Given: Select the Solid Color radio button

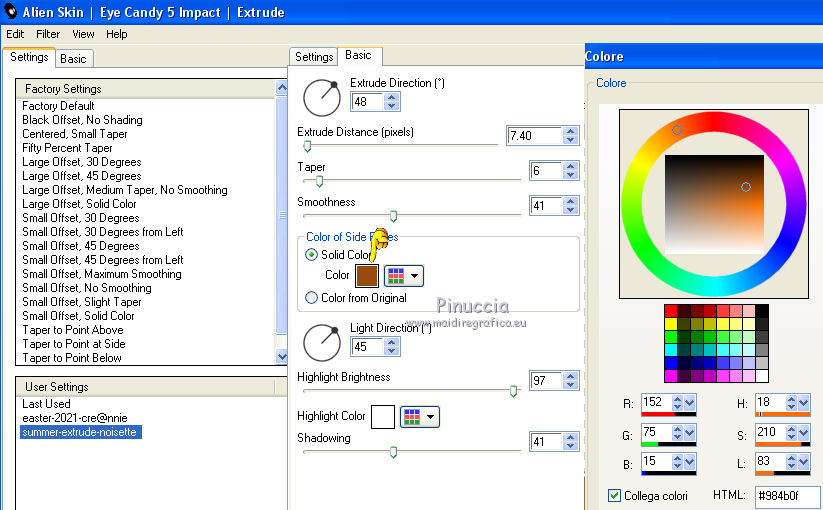Looking at the screenshot, I should pos(311,254).
